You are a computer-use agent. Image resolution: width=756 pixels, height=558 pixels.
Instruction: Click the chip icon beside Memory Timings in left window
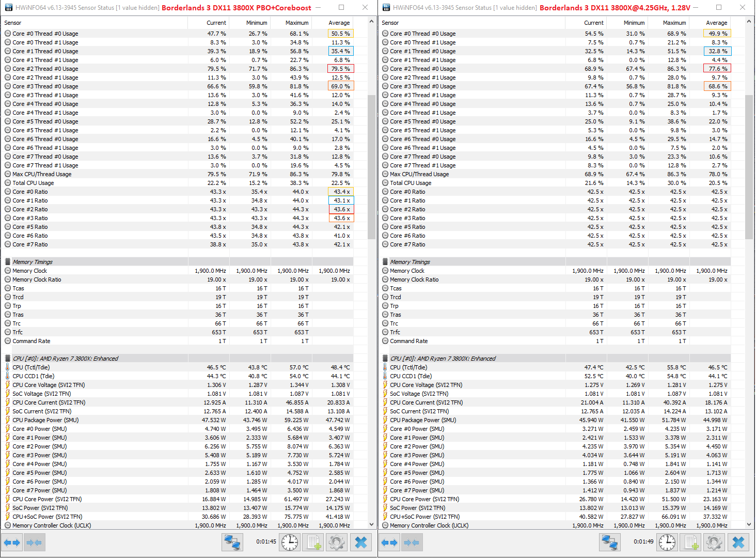(8, 262)
